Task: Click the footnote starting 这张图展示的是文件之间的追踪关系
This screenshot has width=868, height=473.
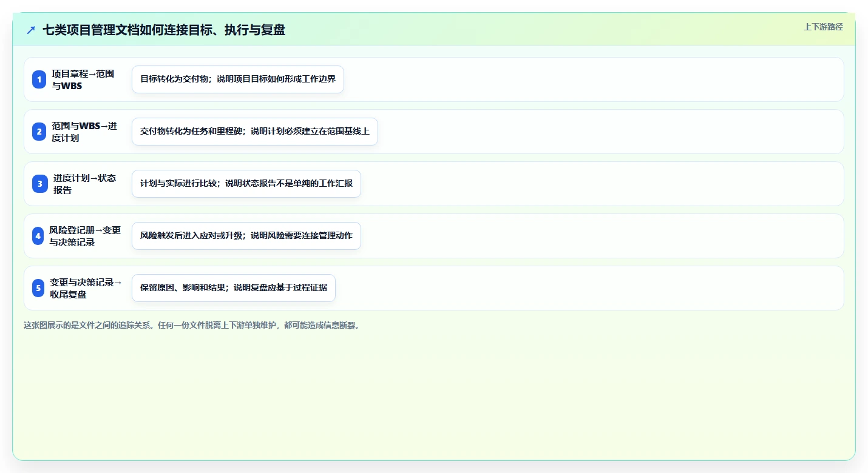Action: click(192, 325)
